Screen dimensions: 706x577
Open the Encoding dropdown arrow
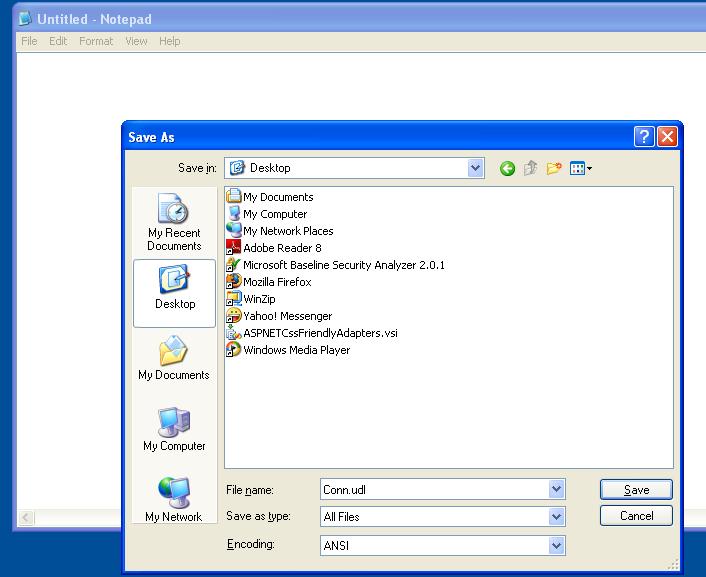(557, 545)
